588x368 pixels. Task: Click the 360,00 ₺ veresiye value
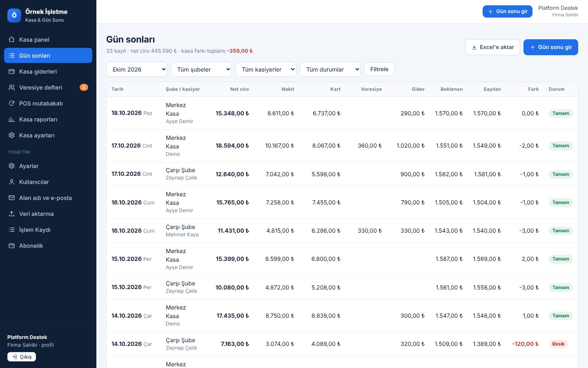370,146
